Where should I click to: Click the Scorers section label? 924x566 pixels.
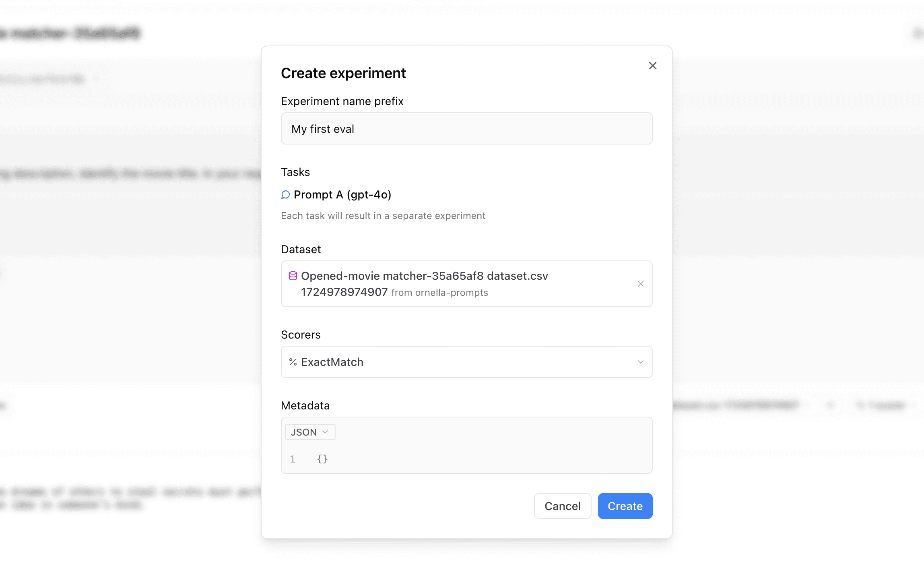(x=301, y=335)
